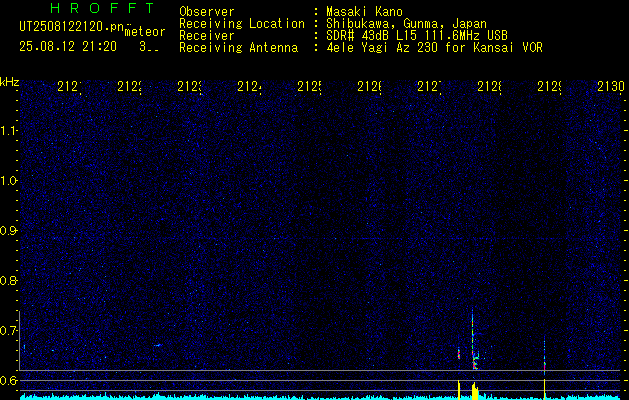Click the 2122 time axis label
629x400 pixels.
129,87
